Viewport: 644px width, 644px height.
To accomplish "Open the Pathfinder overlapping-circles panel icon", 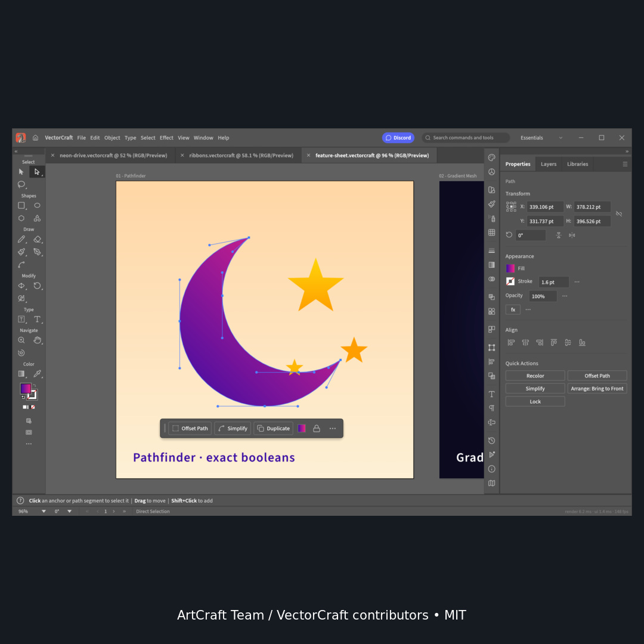I will (x=491, y=279).
